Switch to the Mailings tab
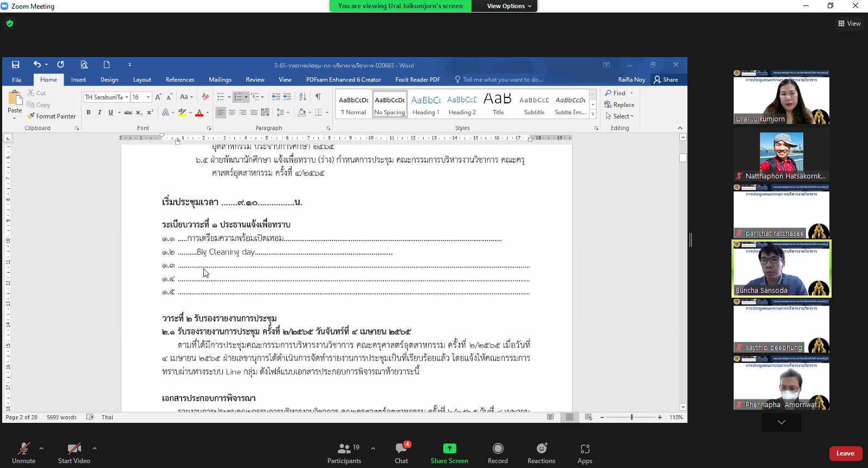This screenshot has height=468, width=868. tap(220, 79)
